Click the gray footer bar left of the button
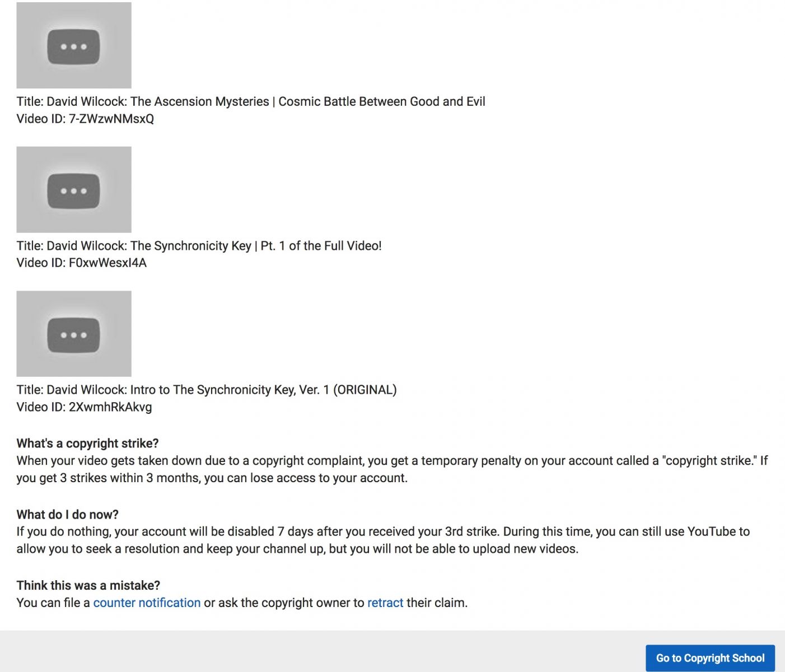This screenshot has width=785, height=672. (323, 651)
